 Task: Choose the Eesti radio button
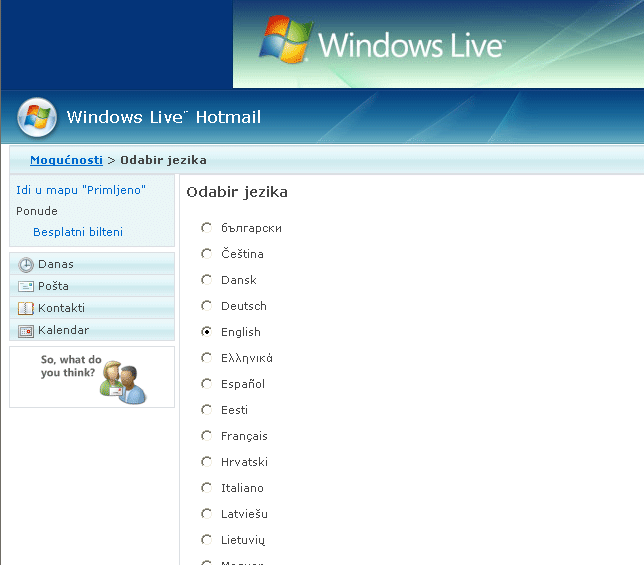[207, 409]
